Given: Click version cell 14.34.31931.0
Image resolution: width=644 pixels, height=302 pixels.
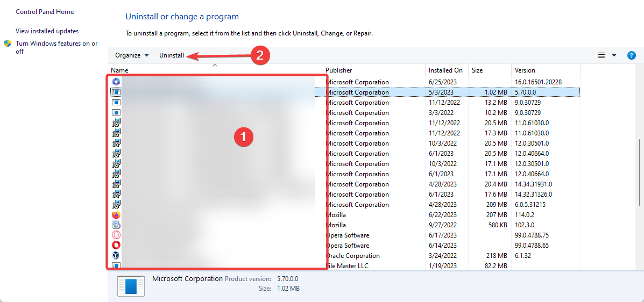Looking at the screenshot, I should click(533, 184).
